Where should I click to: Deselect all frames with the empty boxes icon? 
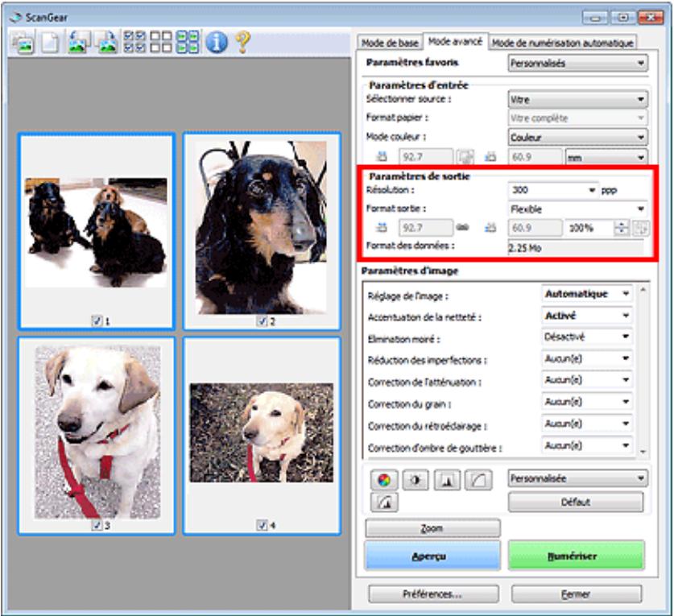[x=161, y=42]
